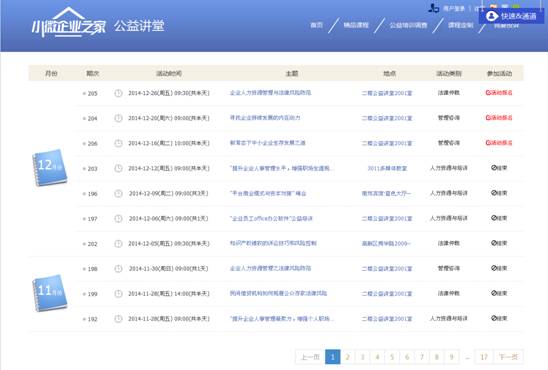The height and width of the screenshot is (370, 548).
Task: Open the topic link of row 198
Action: click(271, 268)
